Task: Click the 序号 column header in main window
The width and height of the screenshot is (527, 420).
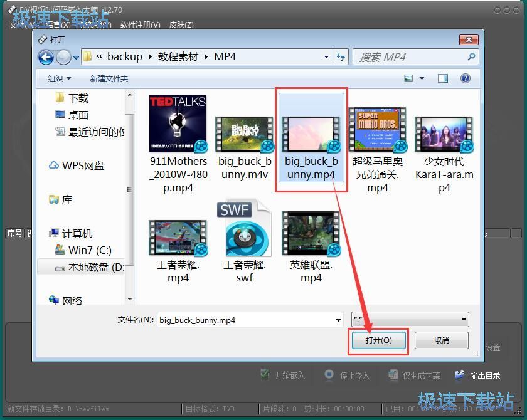Action: pyautogui.click(x=14, y=233)
